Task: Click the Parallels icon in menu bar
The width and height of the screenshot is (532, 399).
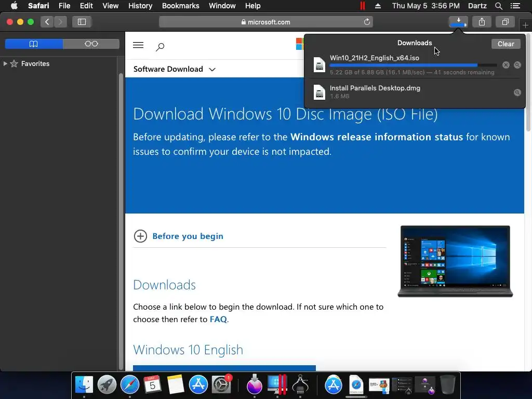Action: pyautogui.click(x=362, y=6)
